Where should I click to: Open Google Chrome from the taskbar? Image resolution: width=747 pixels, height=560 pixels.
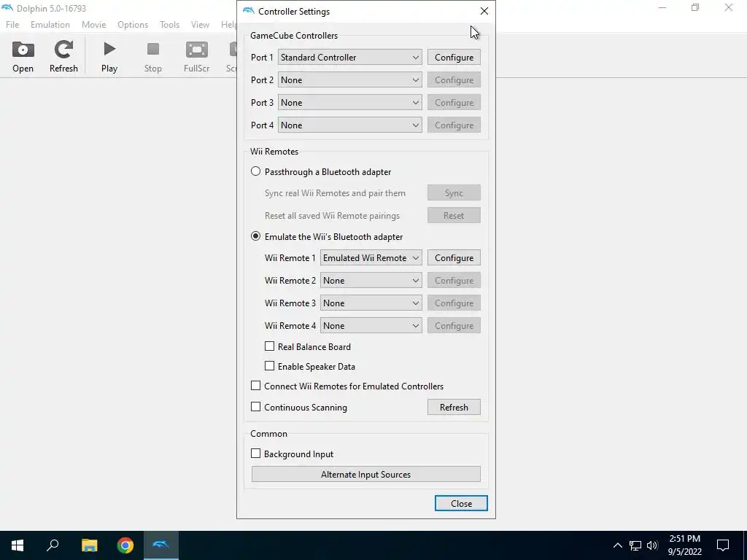point(125,545)
